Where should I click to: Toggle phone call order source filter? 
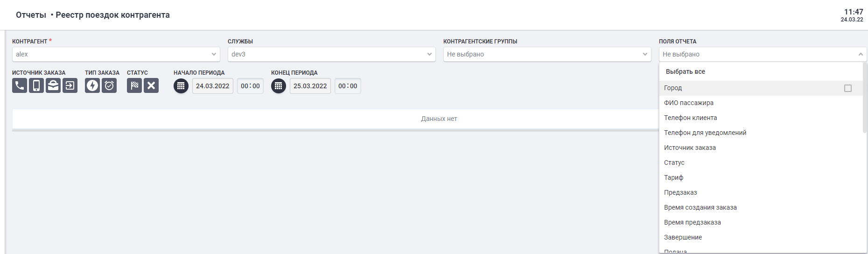[20, 85]
